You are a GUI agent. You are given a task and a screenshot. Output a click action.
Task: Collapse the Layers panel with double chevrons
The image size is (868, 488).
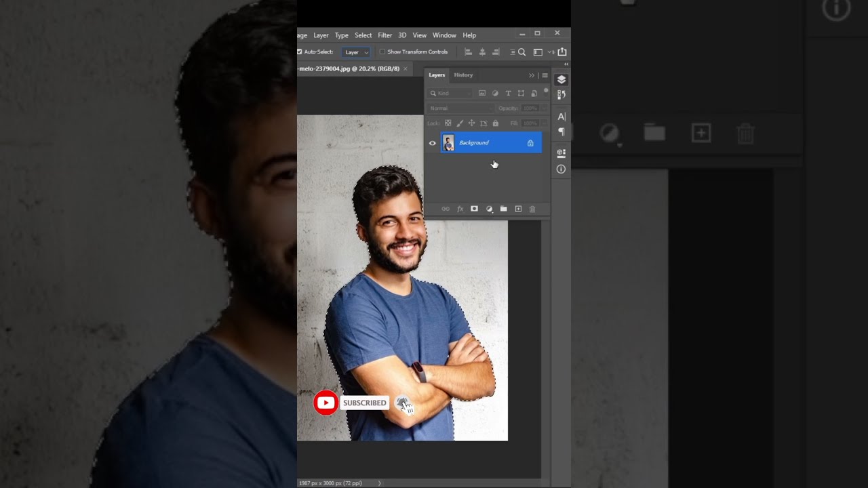click(x=532, y=75)
